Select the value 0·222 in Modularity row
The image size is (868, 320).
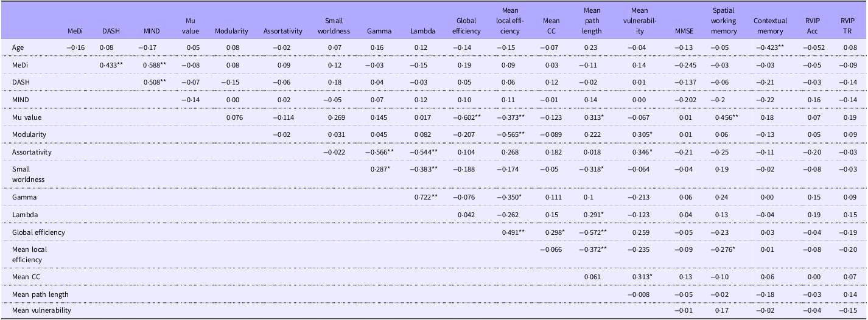592,133
